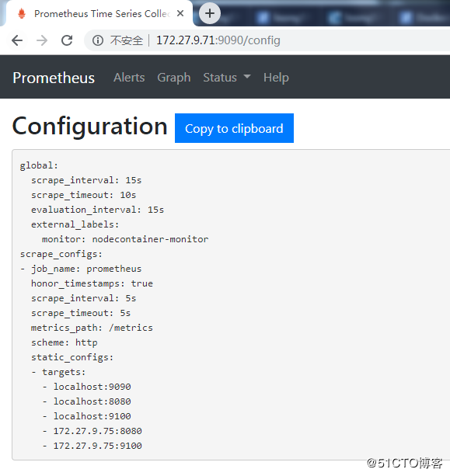Image resolution: width=450 pixels, height=476 pixels.
Task: Go to Alerts page
Action: click(x=129, y=78)
